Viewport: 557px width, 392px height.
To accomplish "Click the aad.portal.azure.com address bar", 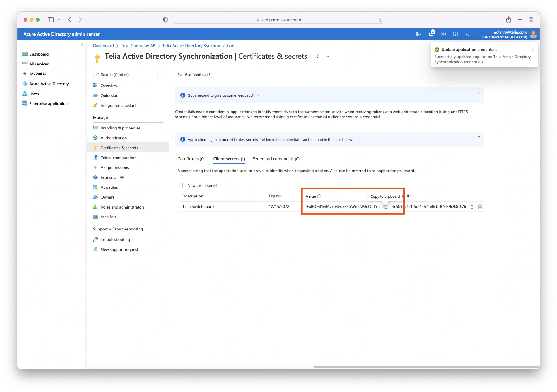I will (x=278, y=20).
